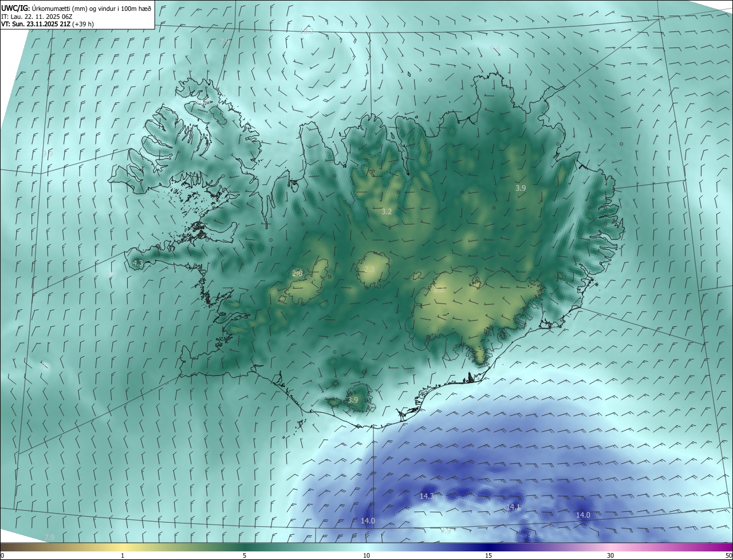Click the 2.8 value label on the map
The width and height of the screenshot is (733, 560).
click(x=297, y=274)
